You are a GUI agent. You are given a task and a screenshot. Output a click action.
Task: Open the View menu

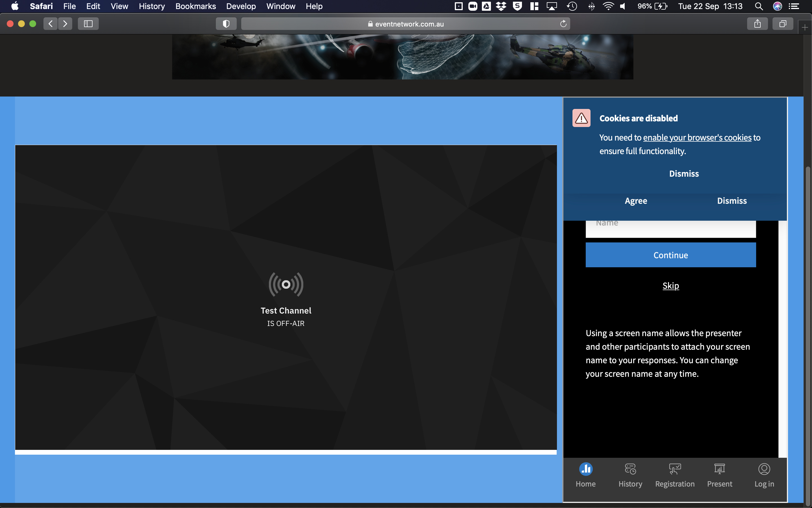point(119,6)
